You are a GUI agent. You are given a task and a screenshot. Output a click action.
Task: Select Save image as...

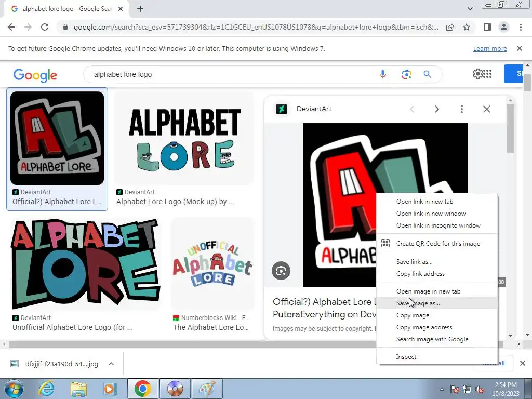pyautogui.click(x=437, y=303)
